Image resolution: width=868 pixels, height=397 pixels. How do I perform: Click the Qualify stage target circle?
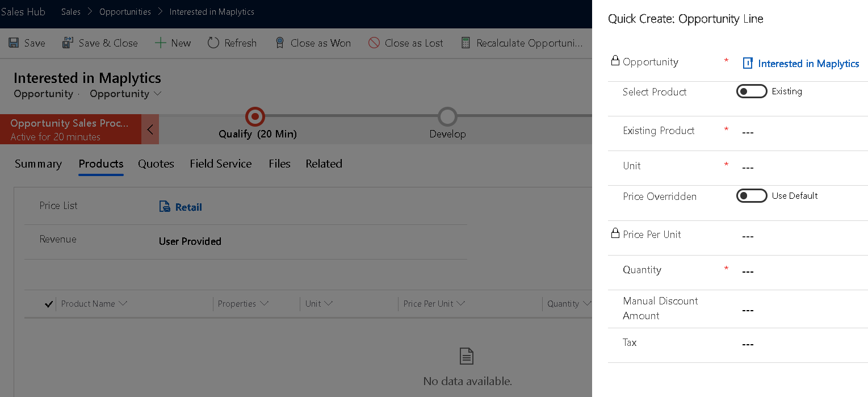pos(255,117)
